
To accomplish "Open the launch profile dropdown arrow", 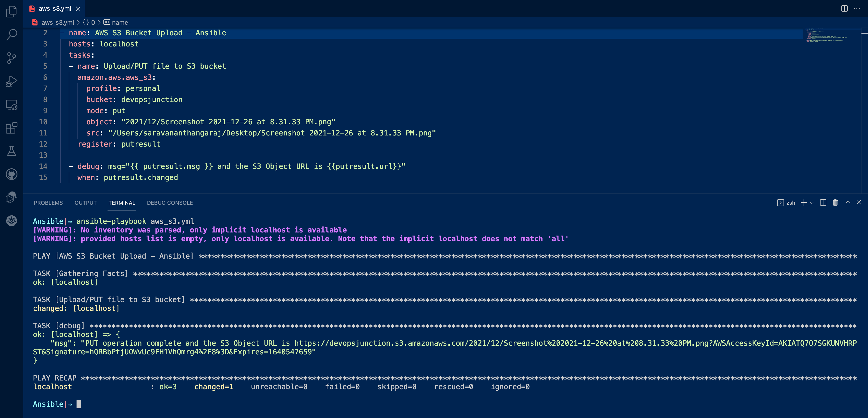I will click(812, 203).
